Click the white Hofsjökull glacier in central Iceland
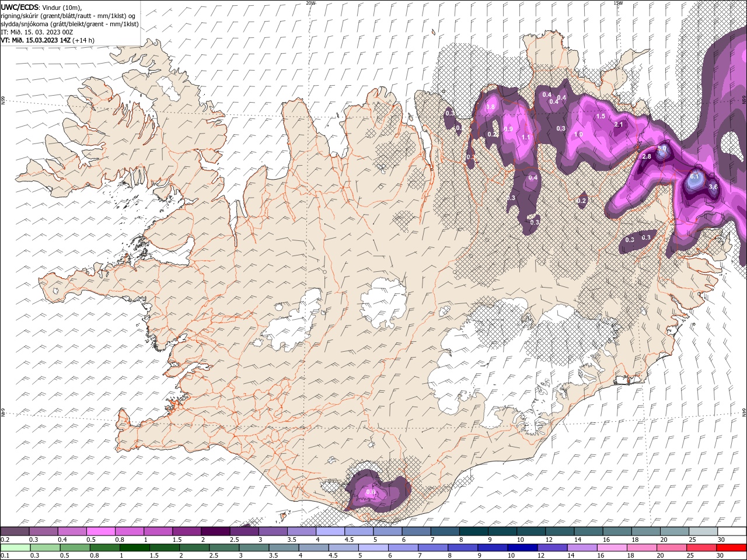Screen dimensions: 747x560 [383, 303]
